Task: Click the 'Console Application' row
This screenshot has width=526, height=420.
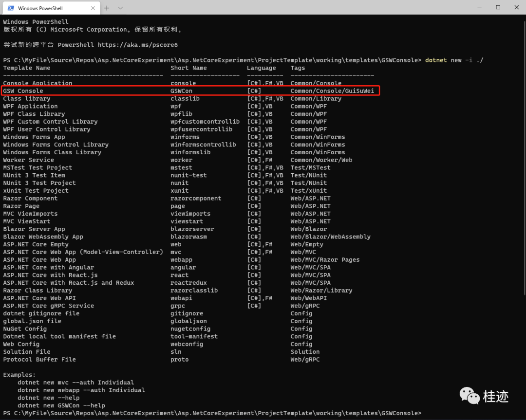Action: point(172,83)
